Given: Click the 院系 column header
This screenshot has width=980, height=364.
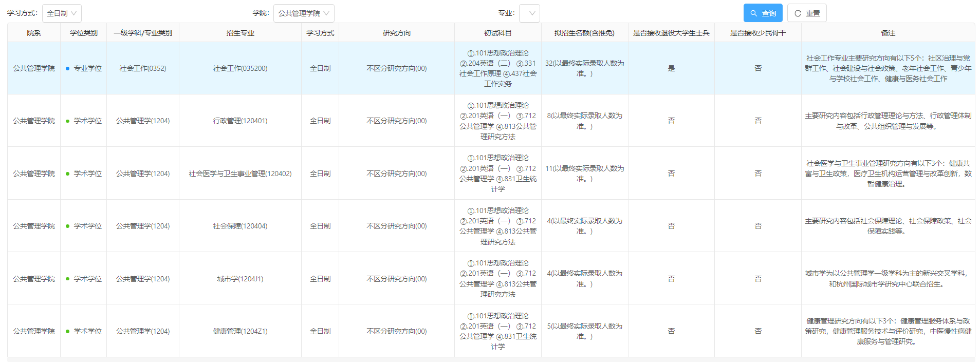Looking at the screenshot, I should coord(34,33).
